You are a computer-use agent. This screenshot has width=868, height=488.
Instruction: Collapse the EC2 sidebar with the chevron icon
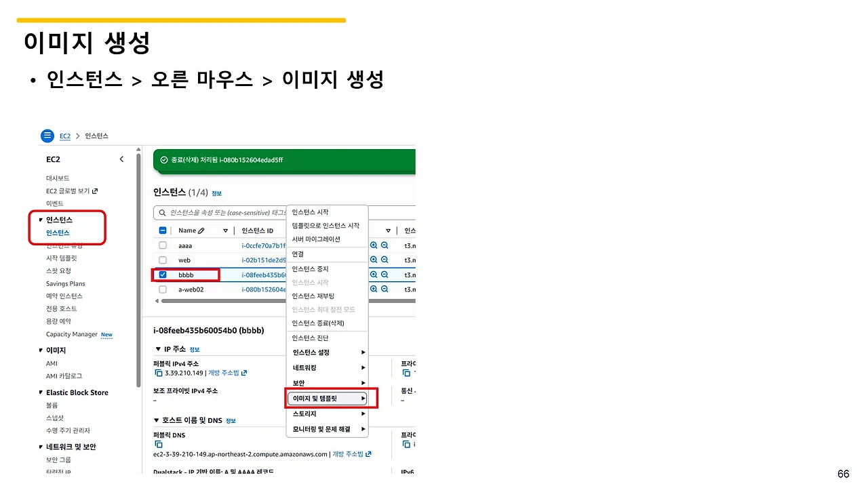(121, 159)
